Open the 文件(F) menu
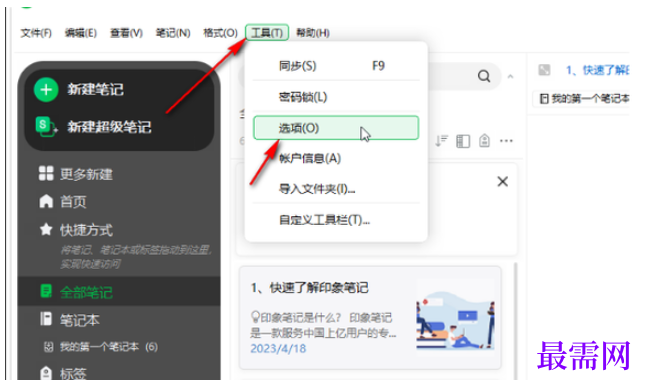The width and height of the screenshot is (649, 387). pos(36,33)
